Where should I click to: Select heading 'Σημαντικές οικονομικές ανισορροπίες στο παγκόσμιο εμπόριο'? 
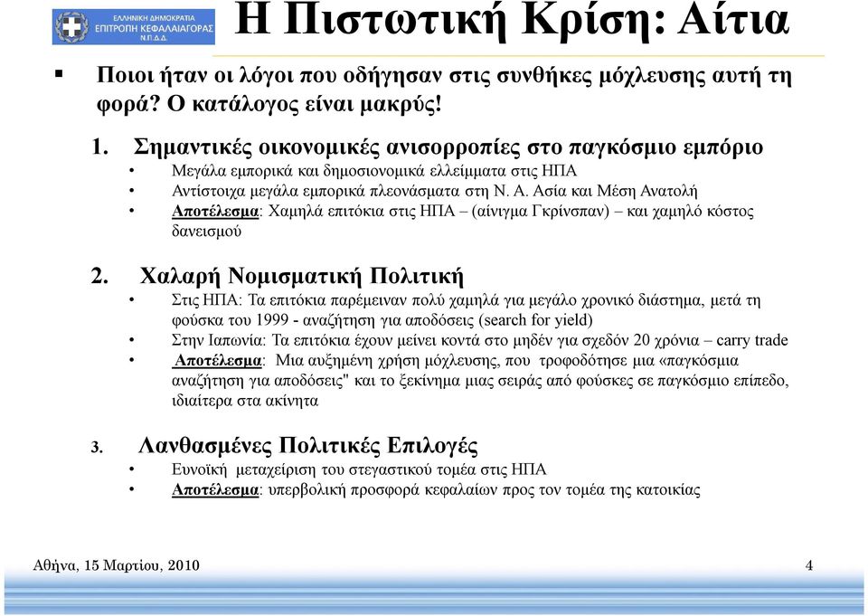click(448, 147)
